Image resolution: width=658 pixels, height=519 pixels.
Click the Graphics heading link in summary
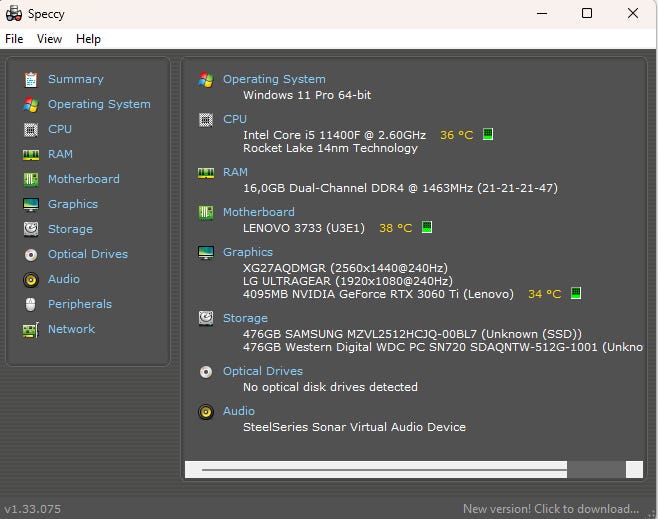click(248, 252)
